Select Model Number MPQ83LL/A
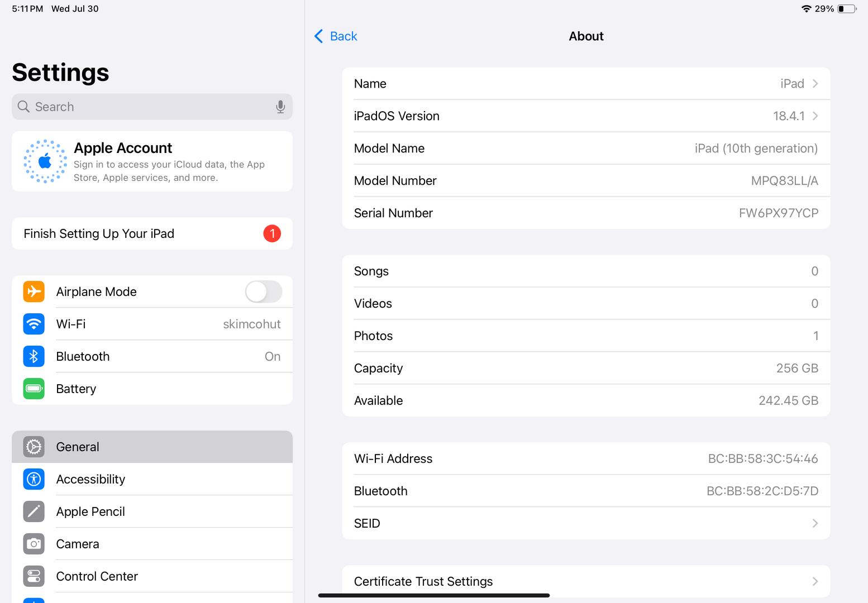868x603 pixels. point(784,181)
